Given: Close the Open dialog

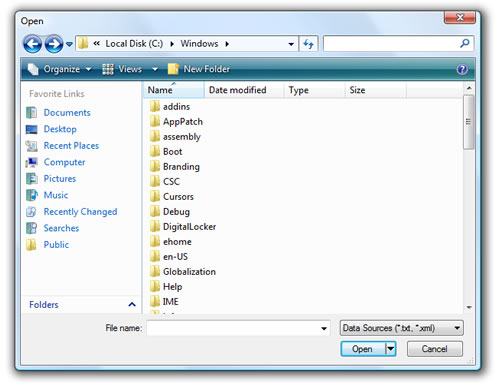Looking at the screenshot, I should 459,17.
